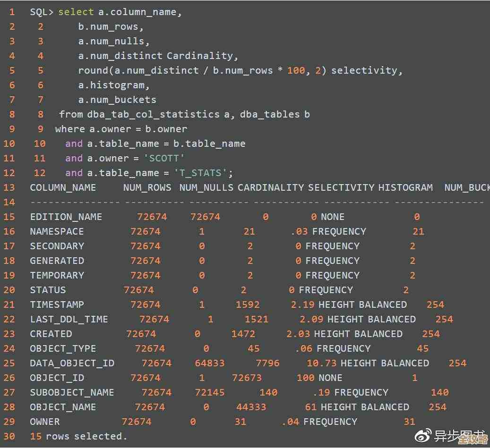Click the COLUMN_NAME column header
The height and width of the screenshot is (448, 490).
pyautogui.click(x=63, y=187)
